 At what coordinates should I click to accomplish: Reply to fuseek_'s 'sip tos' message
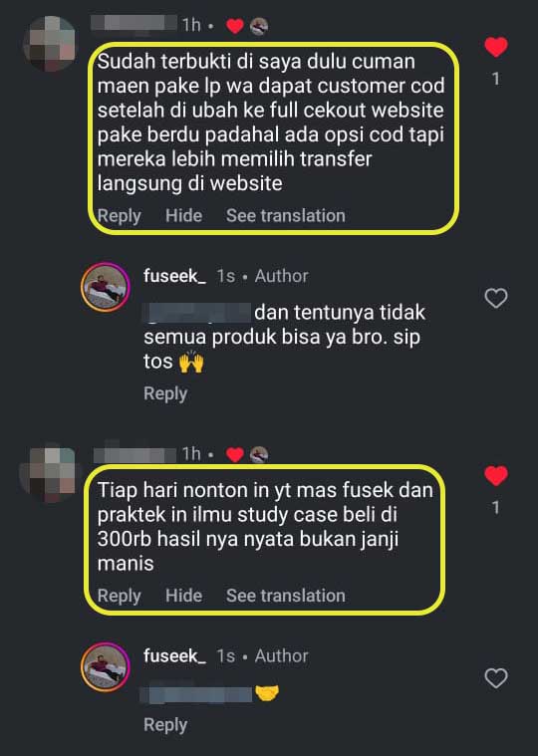coord(165,393)
